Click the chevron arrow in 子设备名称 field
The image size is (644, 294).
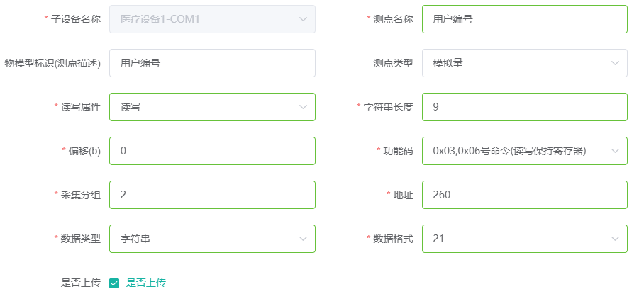click(303, 19)
